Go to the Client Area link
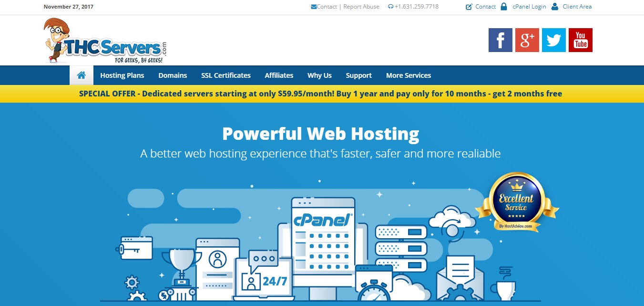 click(577, 7)
